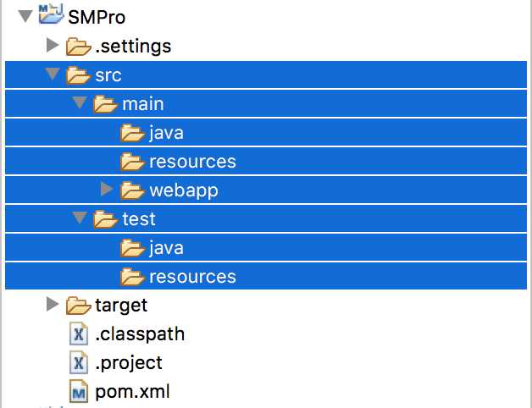Click the .classpath XML file icon

pyautogui.click(x=78, y=334)
